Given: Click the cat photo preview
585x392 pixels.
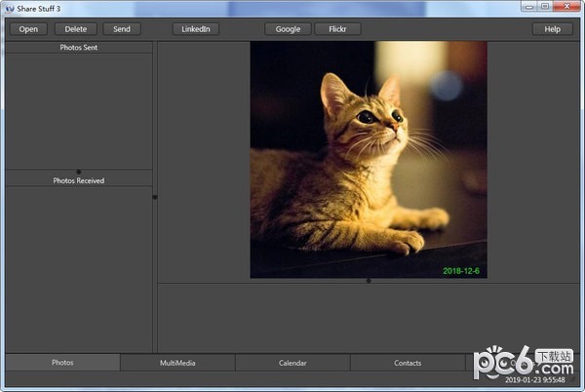Looking at the screenshot, I should (x=368, y=156).
